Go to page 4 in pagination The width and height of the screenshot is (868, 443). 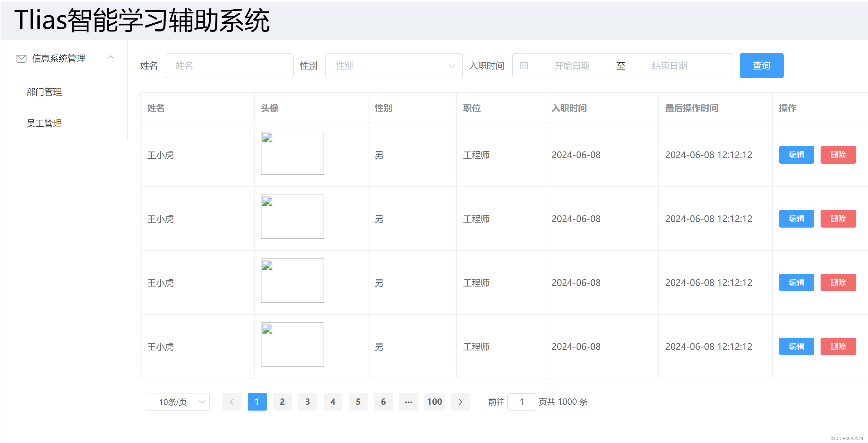pyautogui.click(x=333, y=402)
